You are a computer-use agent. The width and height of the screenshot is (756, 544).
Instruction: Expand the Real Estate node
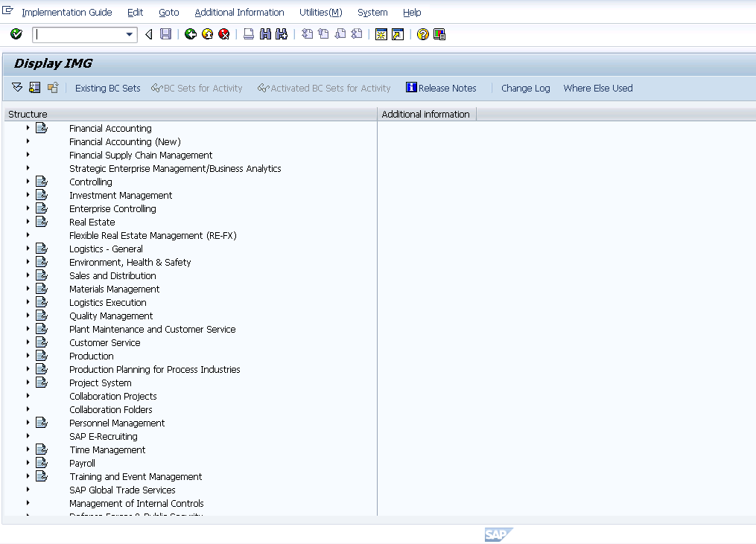[28, 222]
